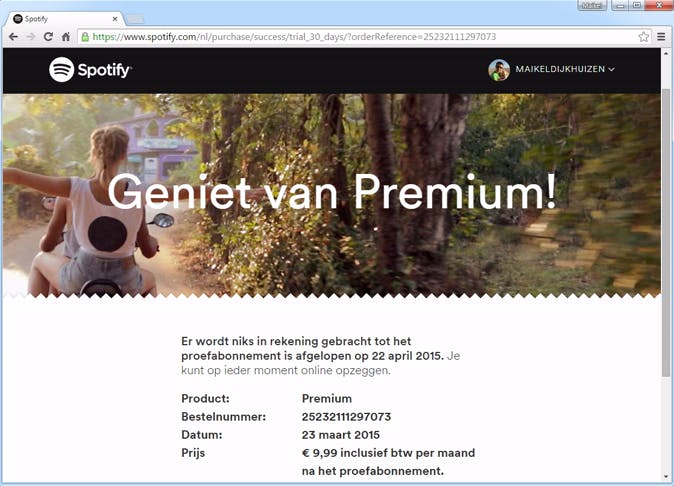Click the green padlock security icon
The image size is (674, 486).
(x=85, y=37)
